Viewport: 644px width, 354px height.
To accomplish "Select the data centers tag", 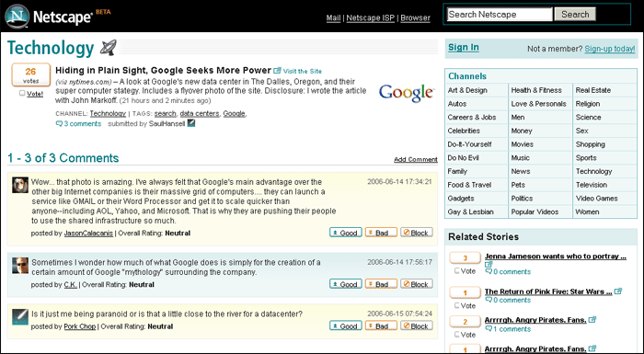I will point(200,113).
